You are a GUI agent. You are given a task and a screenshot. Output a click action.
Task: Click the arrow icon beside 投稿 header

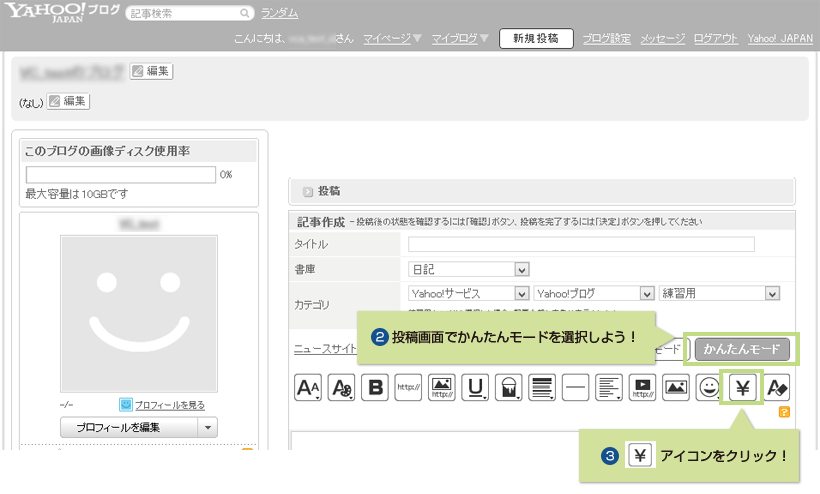[x=308, y=192]
